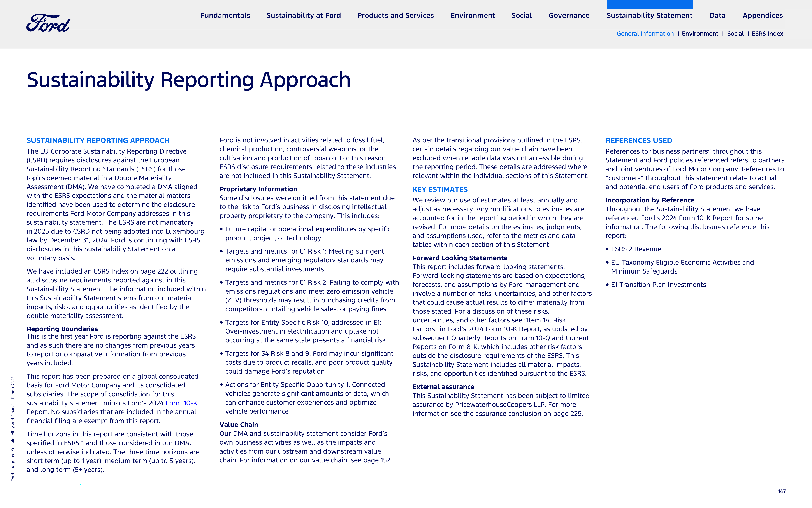This screenshot has height=508, width=812.
Task: Click the Reporting Boundaries subheading
Action: [62, 329]
